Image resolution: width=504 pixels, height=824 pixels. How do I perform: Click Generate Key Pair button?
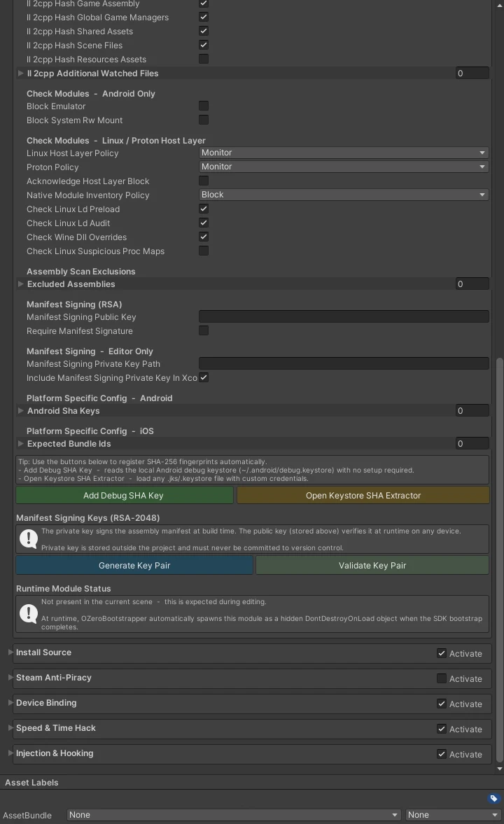coord(134,566)
